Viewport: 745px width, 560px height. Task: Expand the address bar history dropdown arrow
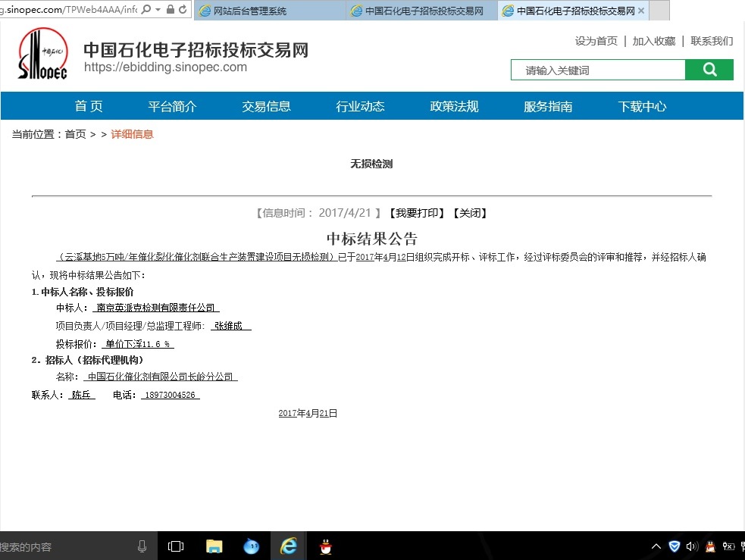(158, 9)
